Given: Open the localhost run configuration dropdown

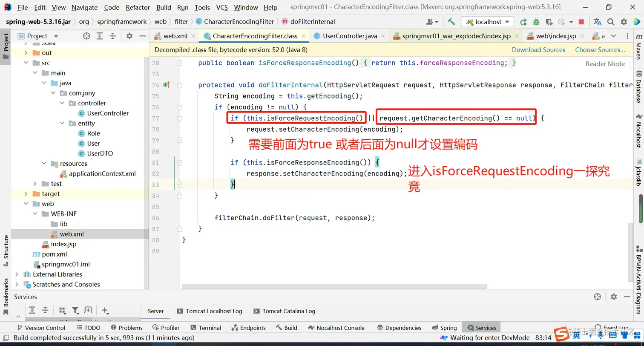Looking at the screenshot, I should [488, 22].
